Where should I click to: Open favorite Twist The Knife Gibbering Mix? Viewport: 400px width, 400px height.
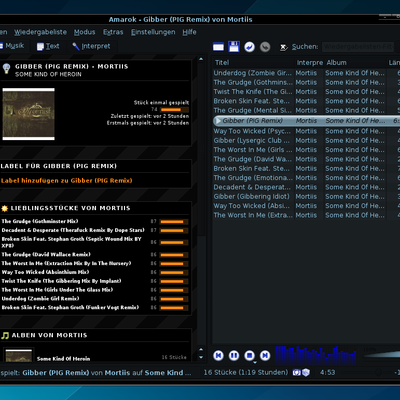click(61, 281)
